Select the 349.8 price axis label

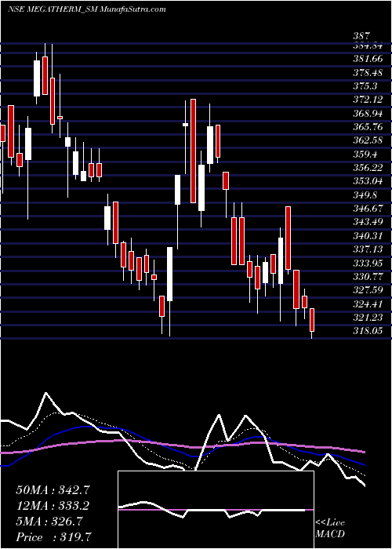365,195
